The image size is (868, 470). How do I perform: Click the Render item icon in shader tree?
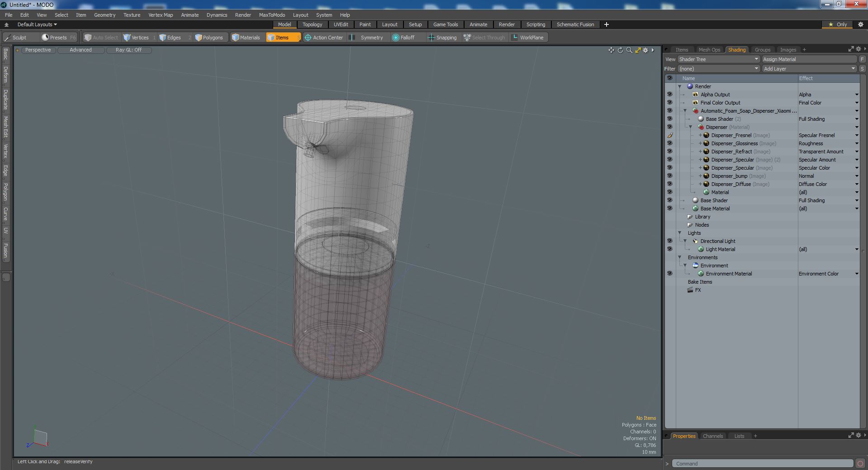click(x=690, y=86)
